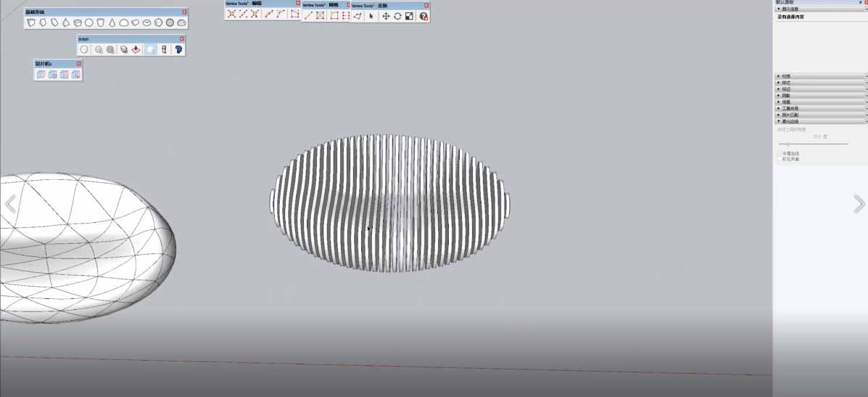Select the Vertex Tools scale tool

point(409,16)
